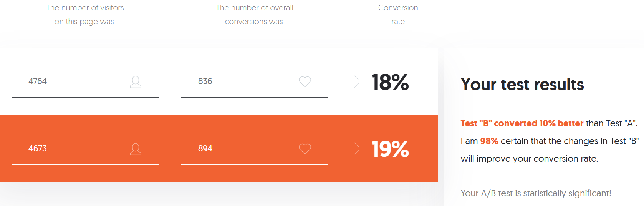Image resolution: width=644 pixels, height=206 pixels.
Task: Click the "number of overall conversions" column label
Action: tap(255, 15)
